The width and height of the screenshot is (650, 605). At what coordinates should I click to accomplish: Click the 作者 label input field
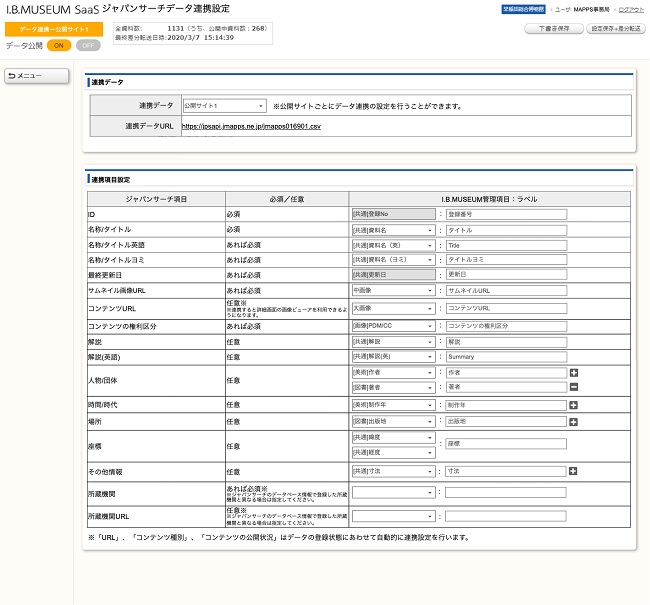click(x=506, y=373)
